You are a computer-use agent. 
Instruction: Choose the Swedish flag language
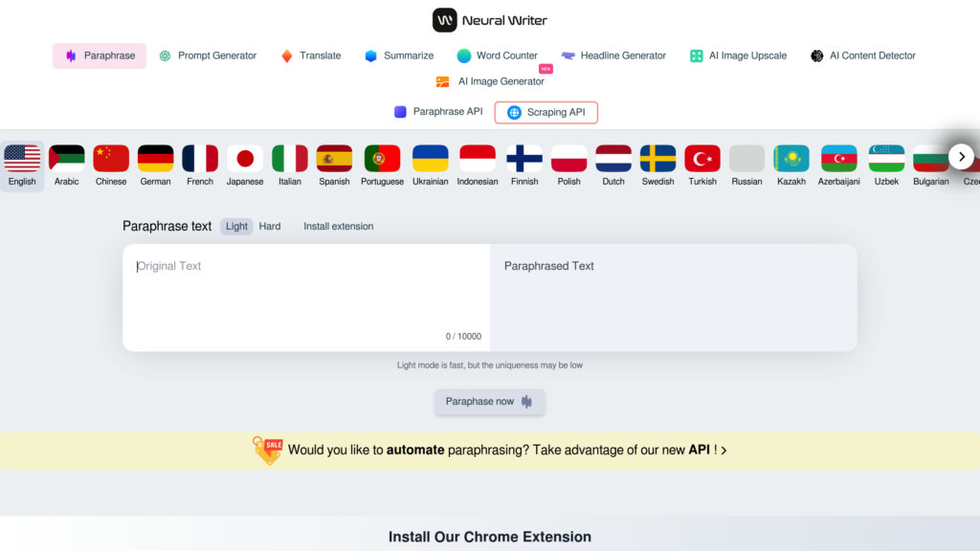click(x=658, y=159)
